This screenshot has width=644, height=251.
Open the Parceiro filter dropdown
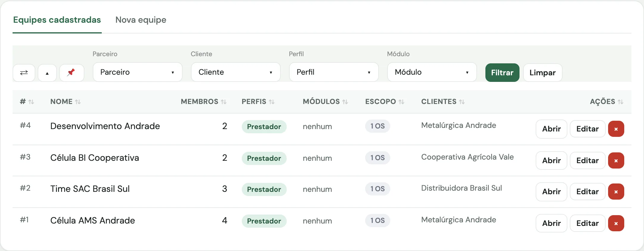tap(138, 72)
